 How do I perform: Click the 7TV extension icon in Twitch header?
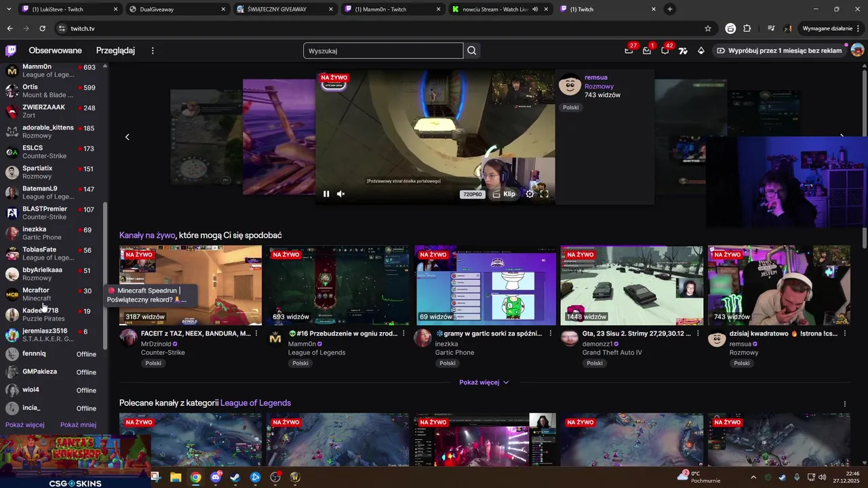pyautogui.click(x=683, y=51)
